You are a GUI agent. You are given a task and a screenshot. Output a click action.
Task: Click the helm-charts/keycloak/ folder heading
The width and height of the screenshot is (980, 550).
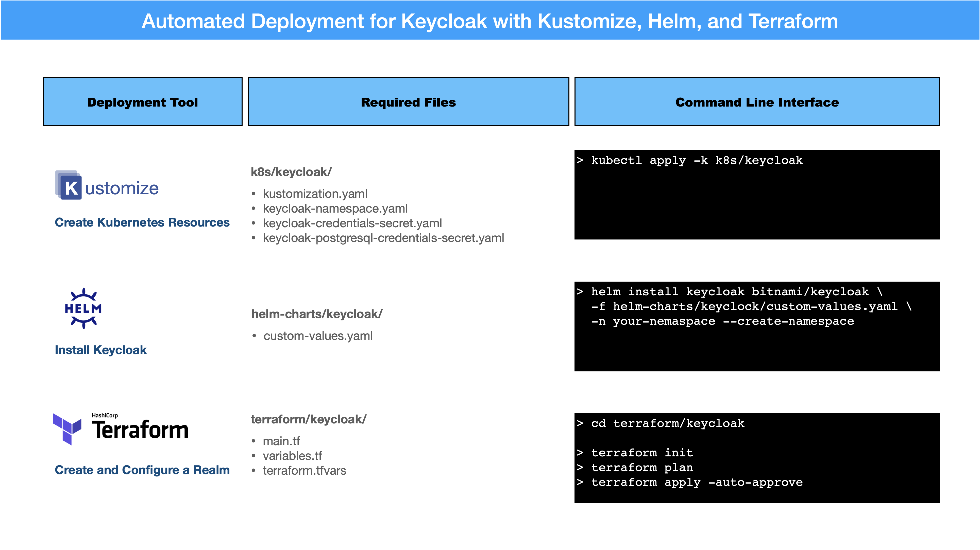317,314
